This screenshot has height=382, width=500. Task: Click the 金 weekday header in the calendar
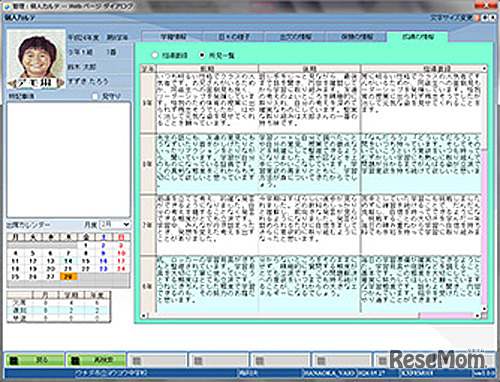86,237
